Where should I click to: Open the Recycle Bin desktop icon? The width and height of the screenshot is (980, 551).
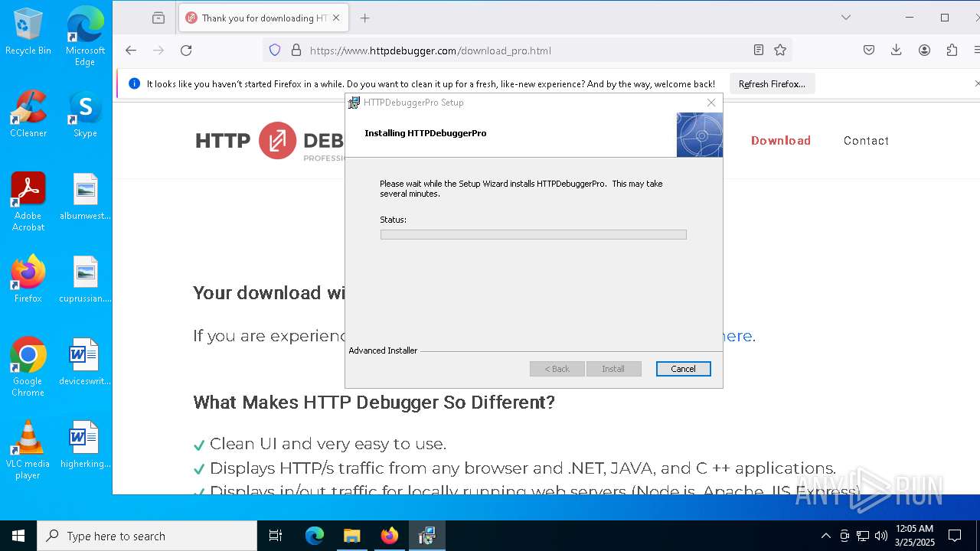[28, 32]
